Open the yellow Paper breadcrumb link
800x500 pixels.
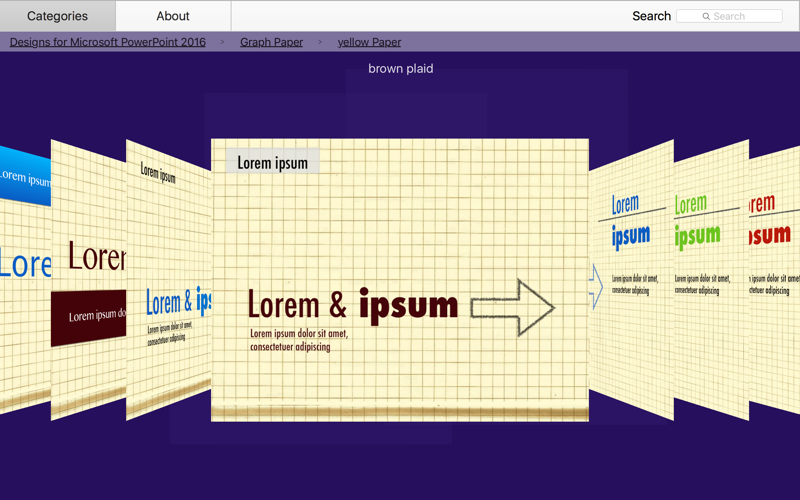tap(369, 42)
